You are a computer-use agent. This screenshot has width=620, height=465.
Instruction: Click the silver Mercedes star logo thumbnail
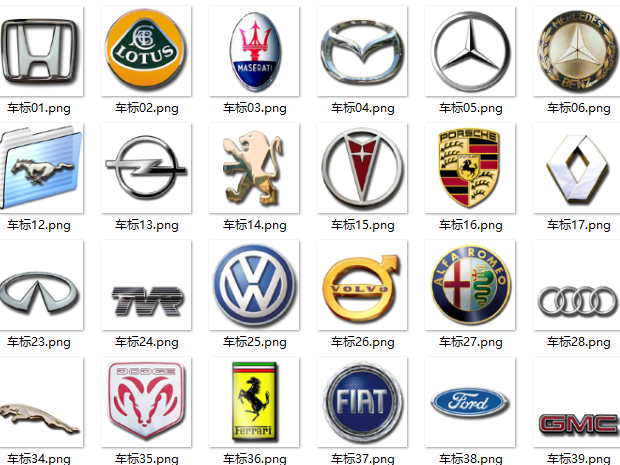tap(470, 51)
